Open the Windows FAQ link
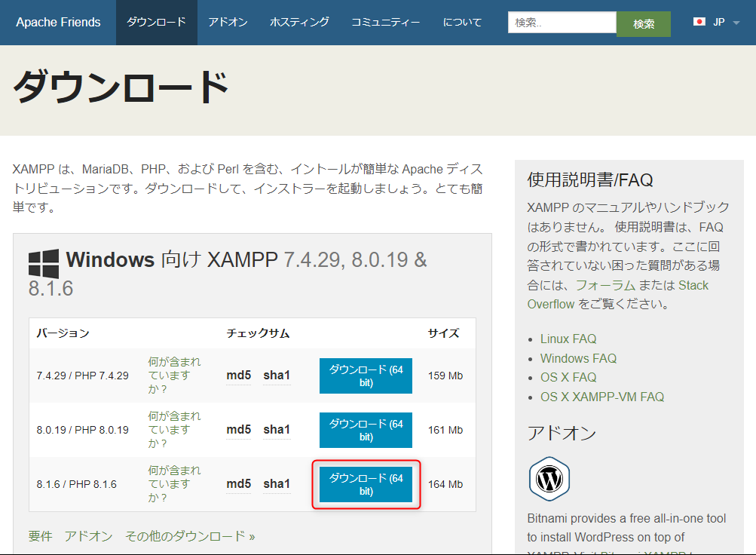 tap(578, 358)
